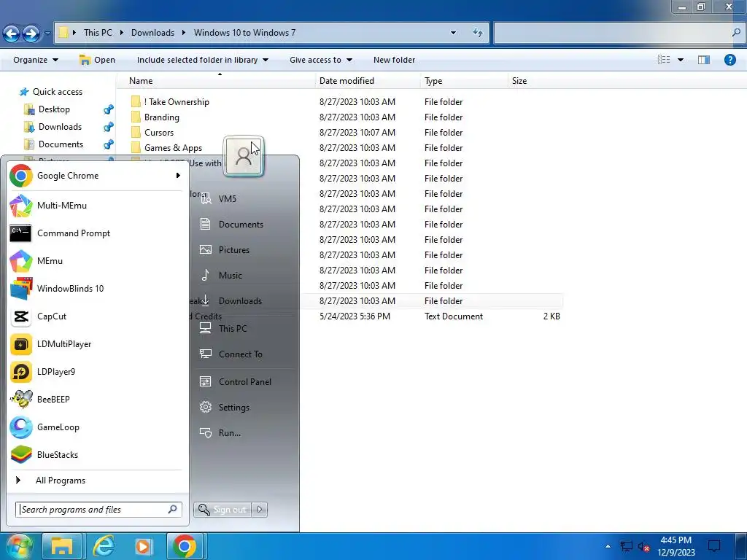This screenshot has height=560, width=747.
Task: Open the notification center icon
Action: point(714,546)
